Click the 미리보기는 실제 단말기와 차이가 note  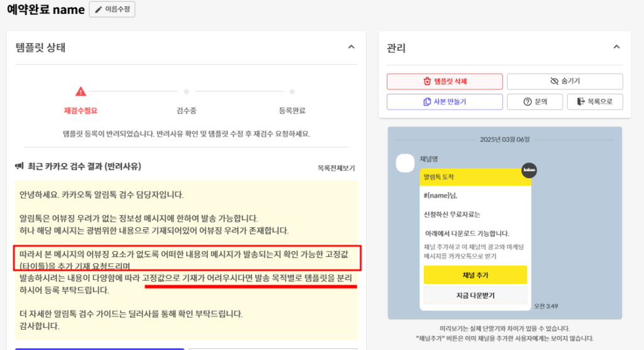coord(505,328)
